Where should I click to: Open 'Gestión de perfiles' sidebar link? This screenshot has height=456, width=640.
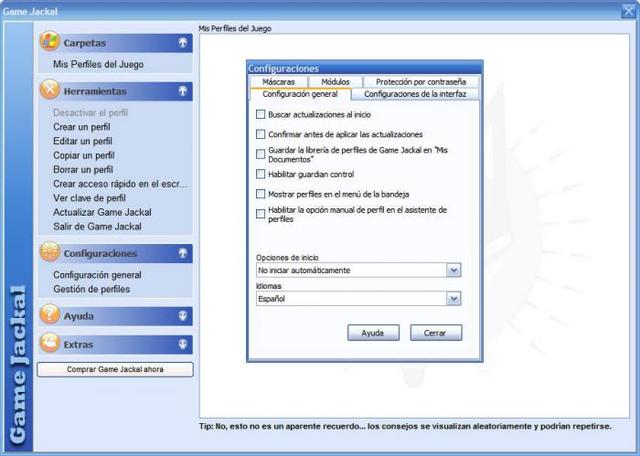[91, 289]
